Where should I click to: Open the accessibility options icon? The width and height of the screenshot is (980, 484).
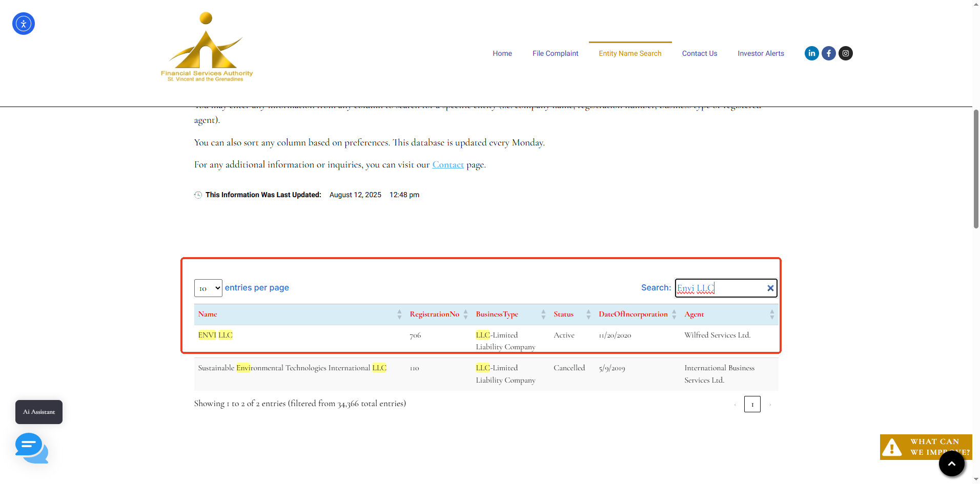[x=24, y=24]
